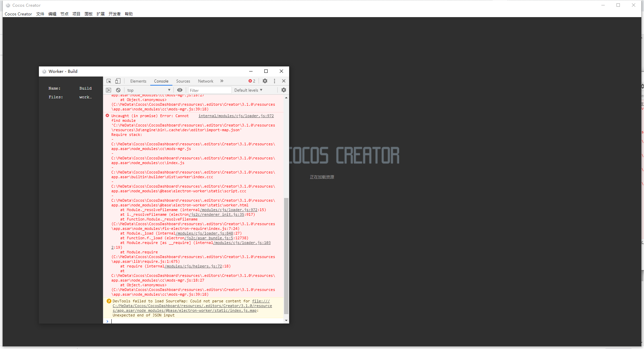
Task: Click the red error count badge
Action: (x=252, y=81)
